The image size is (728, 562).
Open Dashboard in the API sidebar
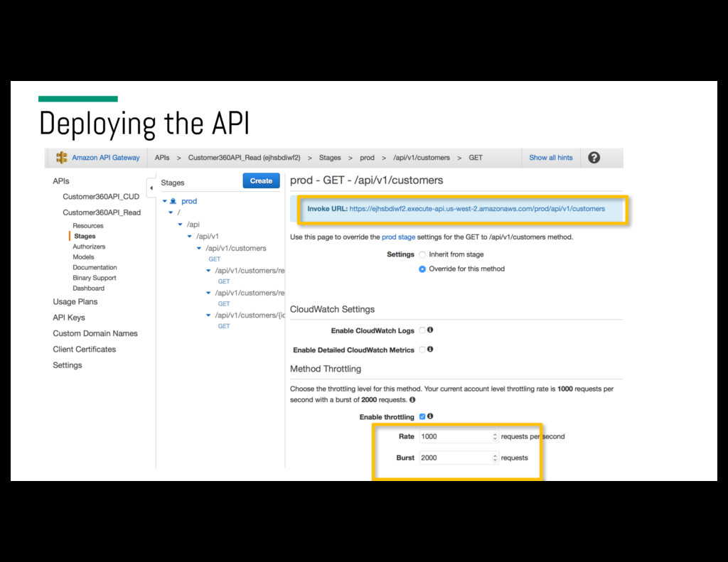(x=89, y=288)
